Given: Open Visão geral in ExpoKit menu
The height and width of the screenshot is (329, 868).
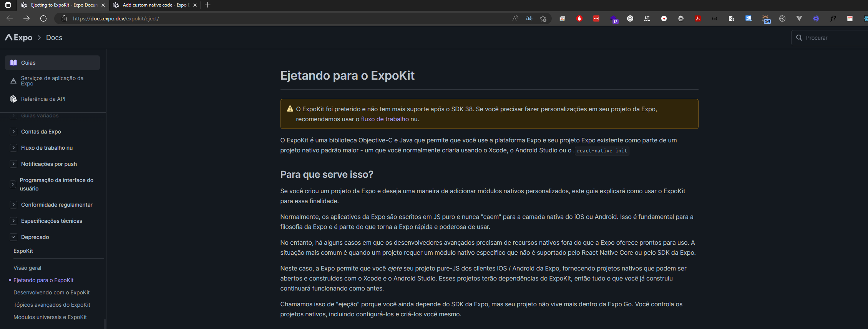Looking at the screenshot, I should click(27, 268).
